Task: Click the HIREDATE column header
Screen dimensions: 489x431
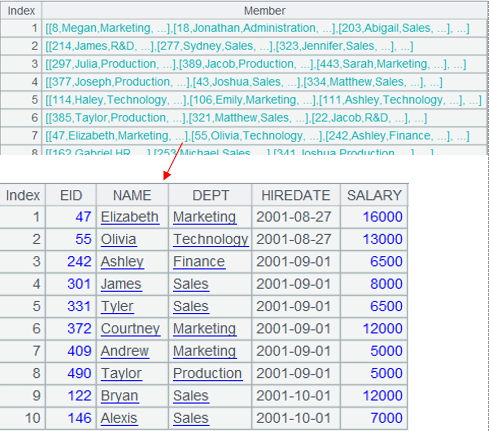Action: click(x=296, y=195)
